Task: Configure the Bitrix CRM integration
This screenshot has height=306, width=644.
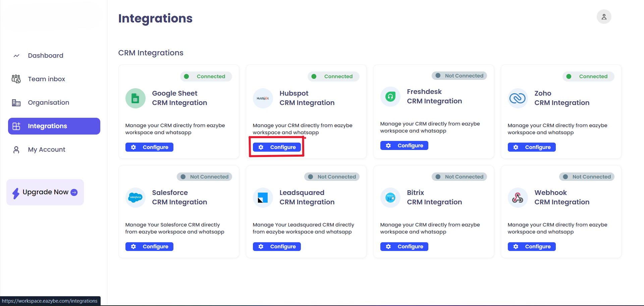Action: click(404, 247)
